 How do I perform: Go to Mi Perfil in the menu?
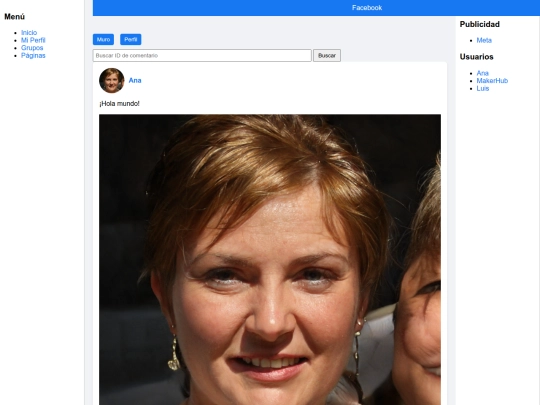(33, 40)
